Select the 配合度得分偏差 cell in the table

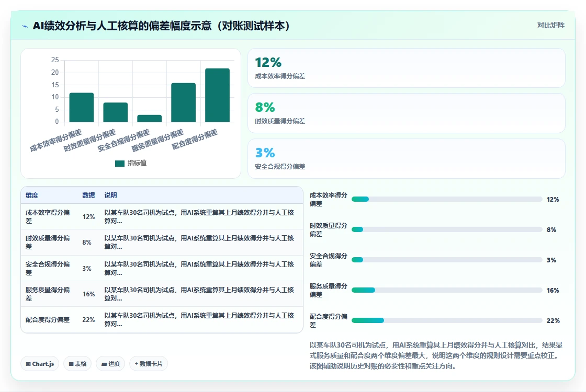pos(48,320)
